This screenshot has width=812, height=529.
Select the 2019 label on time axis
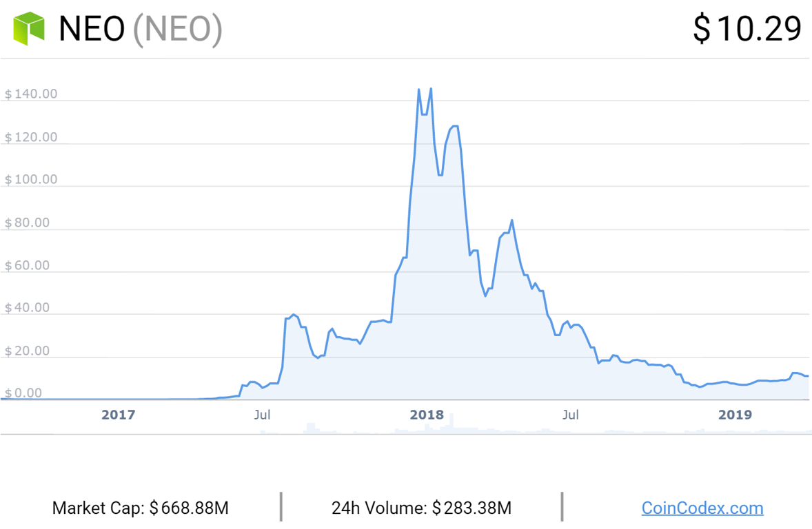735,415
